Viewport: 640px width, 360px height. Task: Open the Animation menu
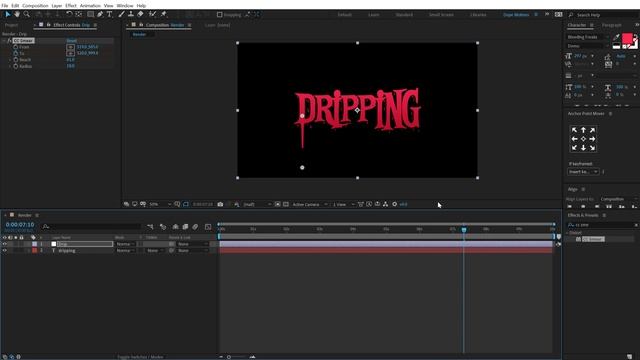pos(90,6)
